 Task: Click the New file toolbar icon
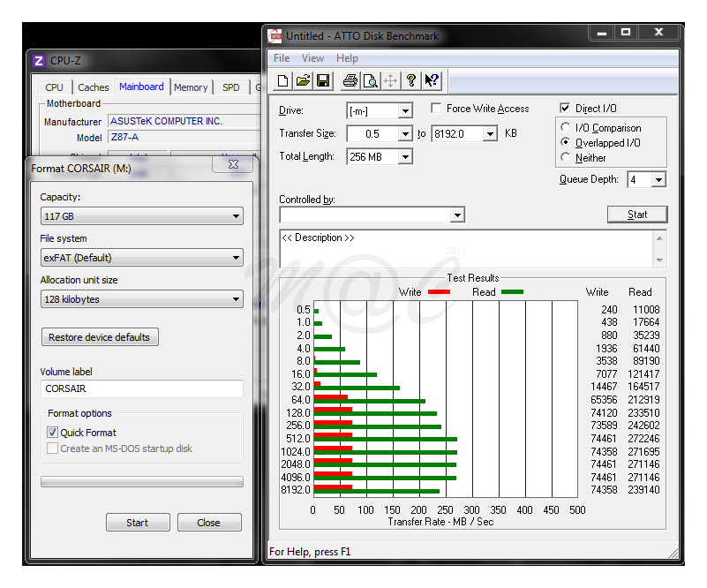coord(283,81)
